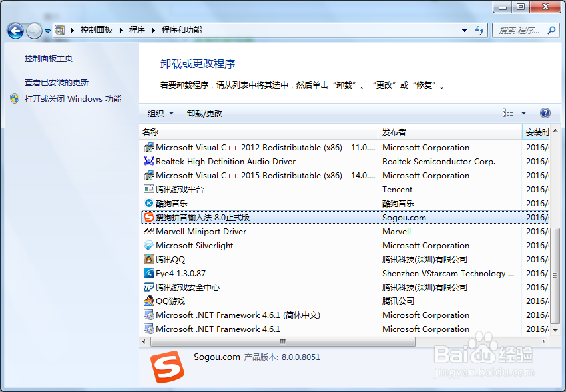The image size is (566, 392).
Task: Click the greyed Forward arrow button
Action: pos(34,31)
